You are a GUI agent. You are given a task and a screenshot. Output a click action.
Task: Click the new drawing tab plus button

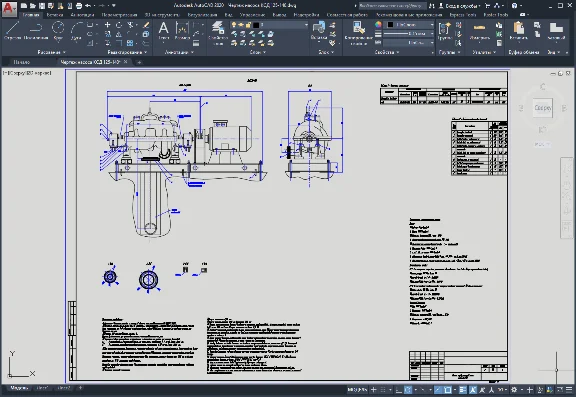point(139,62)
